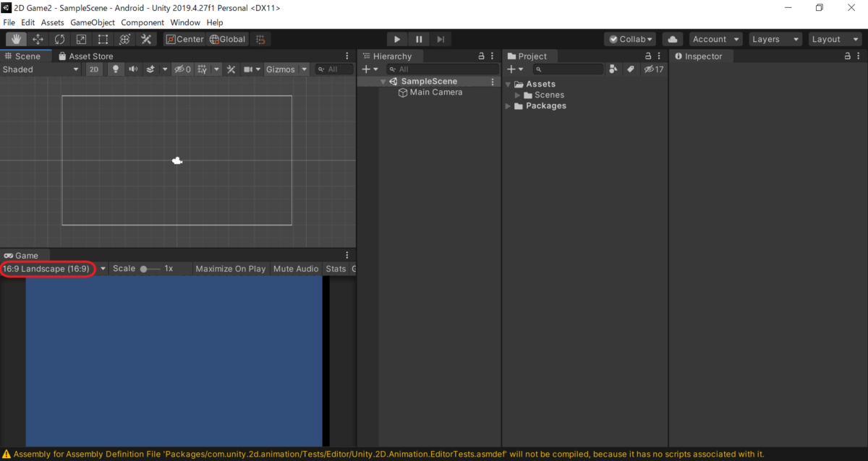The image size is (868, 461).
Task: Open the GameObject menu
Action: [93, 22]
